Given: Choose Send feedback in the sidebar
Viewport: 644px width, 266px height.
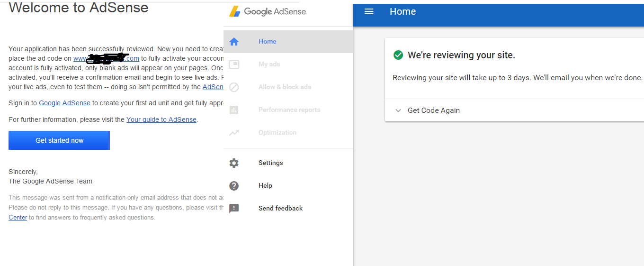Looking at the screenshot, I should pos(280,209).
